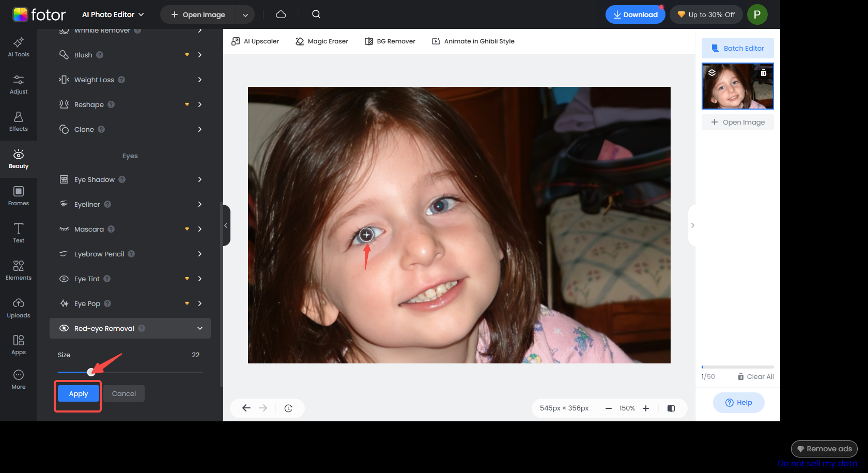Cancel the red-eye removal
The image size is (868, 473).
124,393
